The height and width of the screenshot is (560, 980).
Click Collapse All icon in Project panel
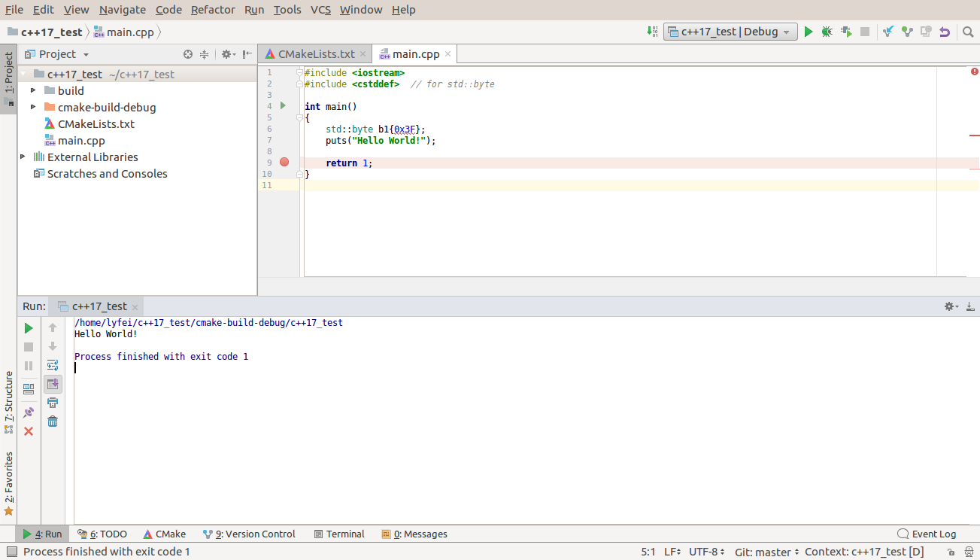tap(204, 54)
